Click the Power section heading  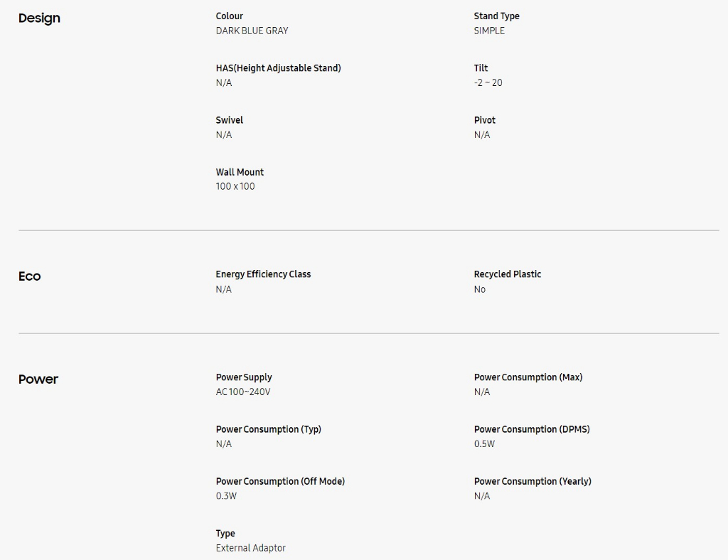[x=38, y=379]
